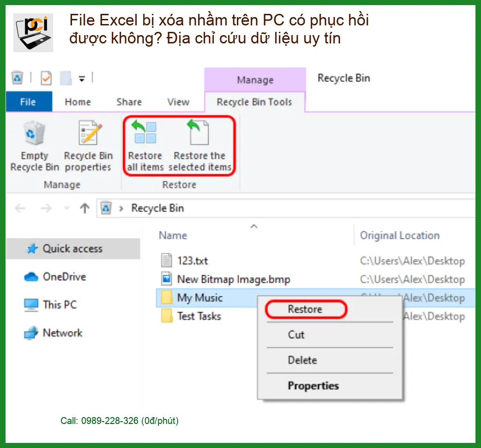Click the Test Tasks folder icon
481x448 pixels.
pos(167,316)
